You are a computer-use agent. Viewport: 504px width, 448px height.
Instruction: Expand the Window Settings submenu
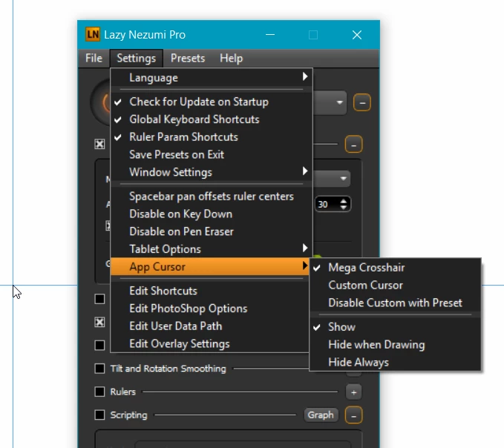pyautogui.click(x=212, y=172)
